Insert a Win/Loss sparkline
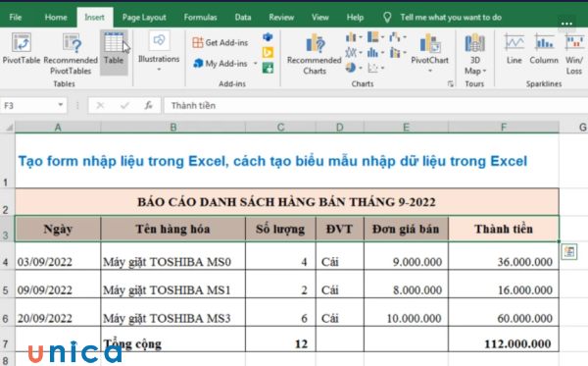This screenshot has width=588, height=366. click(573, 54)
